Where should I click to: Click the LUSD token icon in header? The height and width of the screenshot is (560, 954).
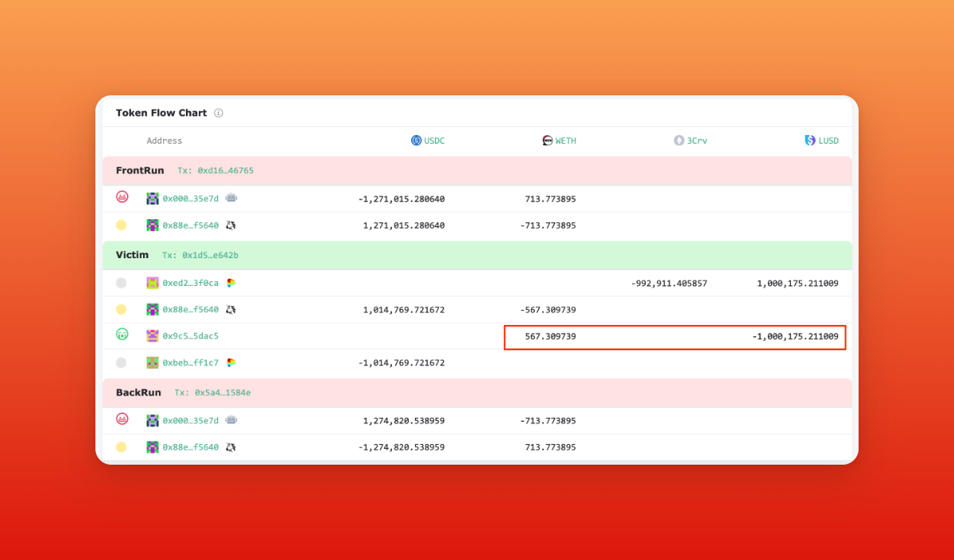[x=810, y=141]
